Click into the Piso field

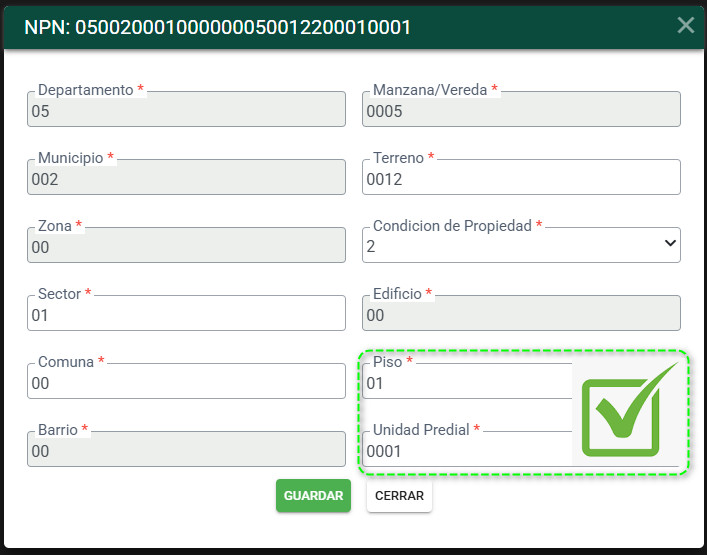467,381
